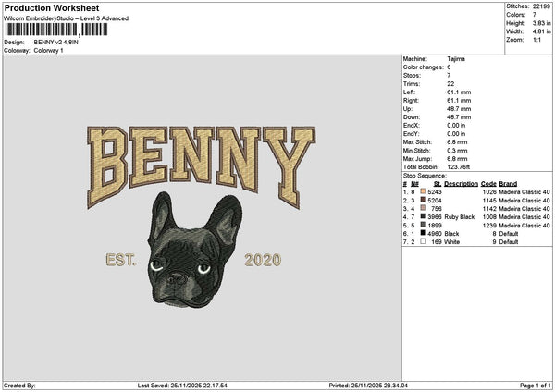Click the 'Stops:' label
The width and height of the screenshot is (555, 392).
click(x=412, y=76)
